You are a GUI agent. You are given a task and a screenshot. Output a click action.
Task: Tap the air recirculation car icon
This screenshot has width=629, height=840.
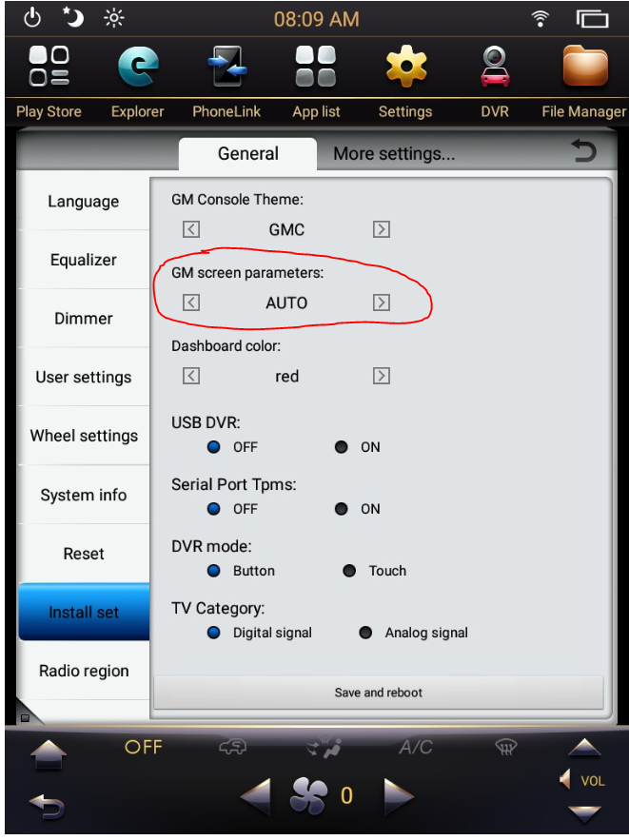point(232,746)
